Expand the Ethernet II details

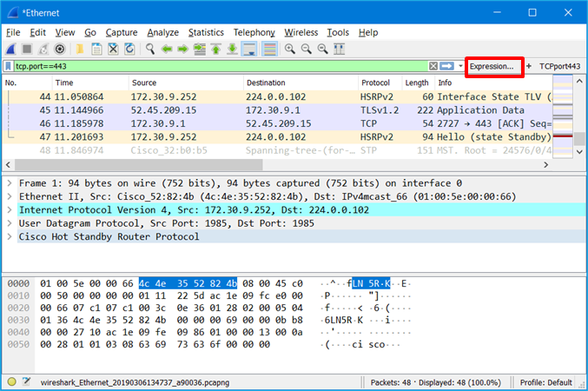pos(10,196)
